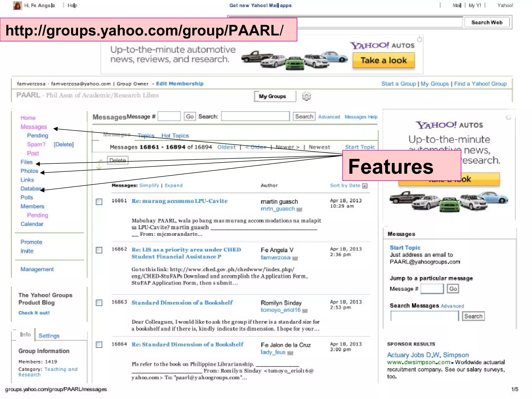Click the Start Topic link in pagination bar
Viewport: 532px width, 399px height.
coord(360,147)
